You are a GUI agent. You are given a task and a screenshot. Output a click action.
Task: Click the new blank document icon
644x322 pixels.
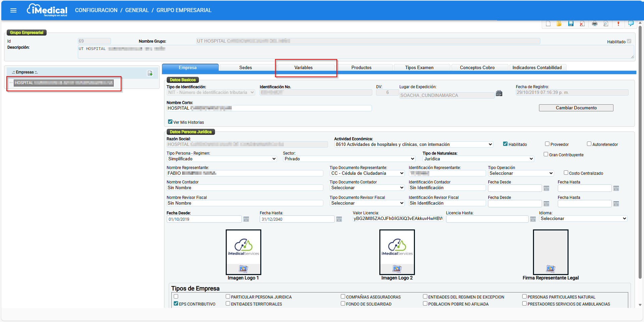pyautogui.click(x=548, y=23)
